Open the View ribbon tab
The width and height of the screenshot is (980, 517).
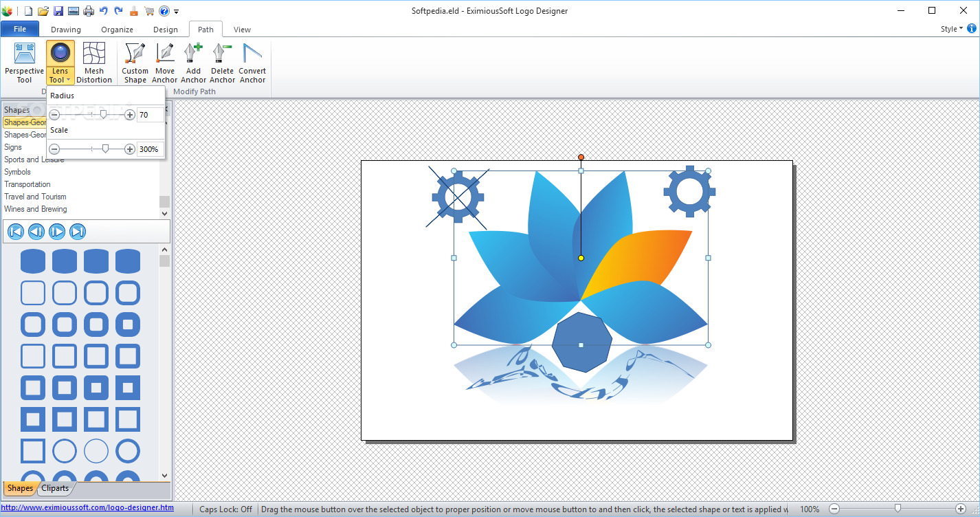coord(242,30)
